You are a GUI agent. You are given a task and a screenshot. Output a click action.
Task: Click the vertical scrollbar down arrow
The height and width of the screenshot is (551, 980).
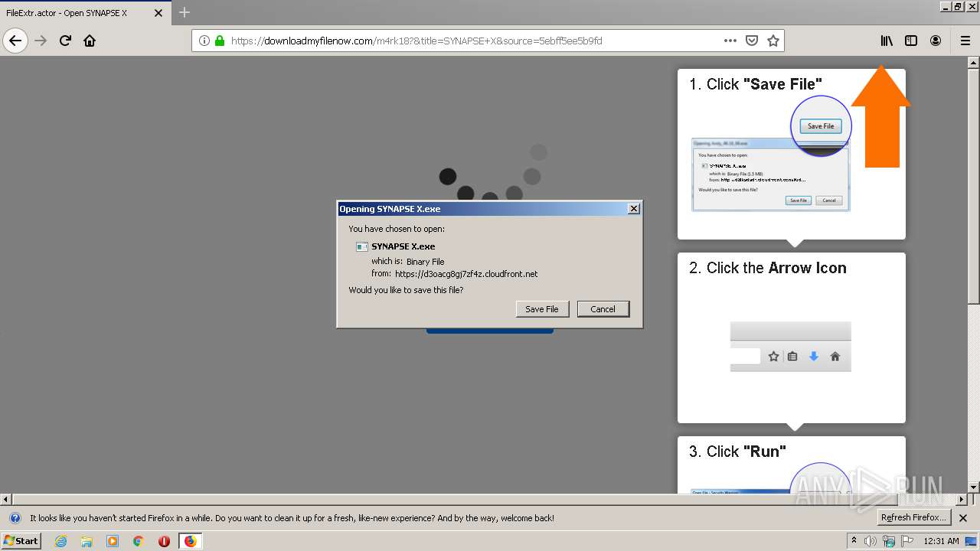pos(974,487)
